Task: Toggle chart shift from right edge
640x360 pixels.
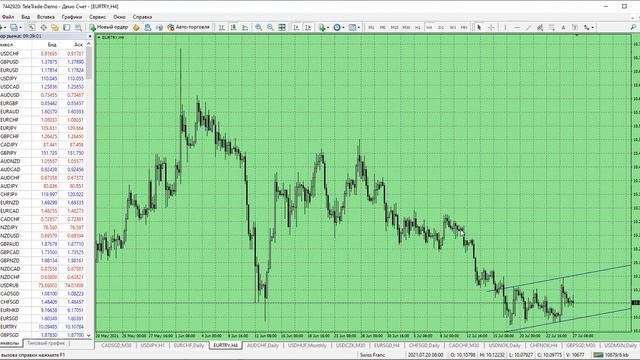Action: tap(308, 27)
